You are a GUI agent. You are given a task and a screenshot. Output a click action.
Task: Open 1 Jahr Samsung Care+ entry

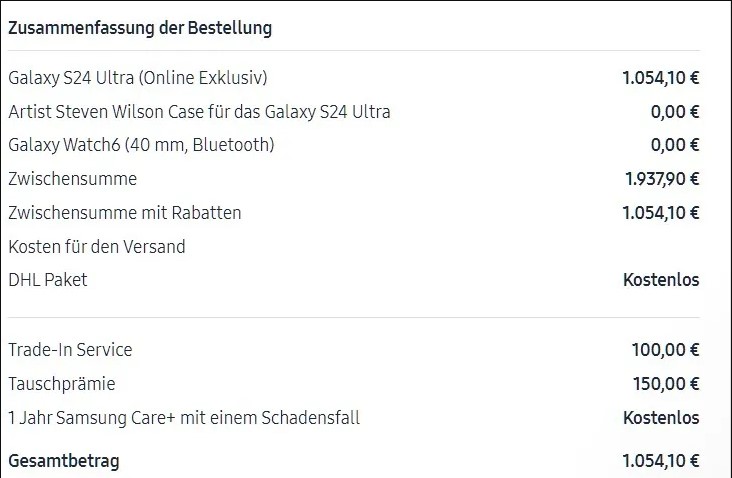pyautogui.click(x=184, y=418)
